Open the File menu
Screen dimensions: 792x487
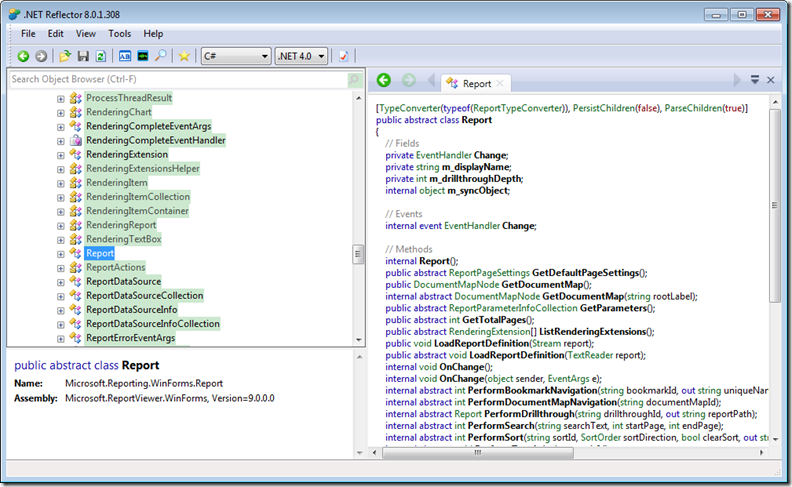tap(28, 34)
